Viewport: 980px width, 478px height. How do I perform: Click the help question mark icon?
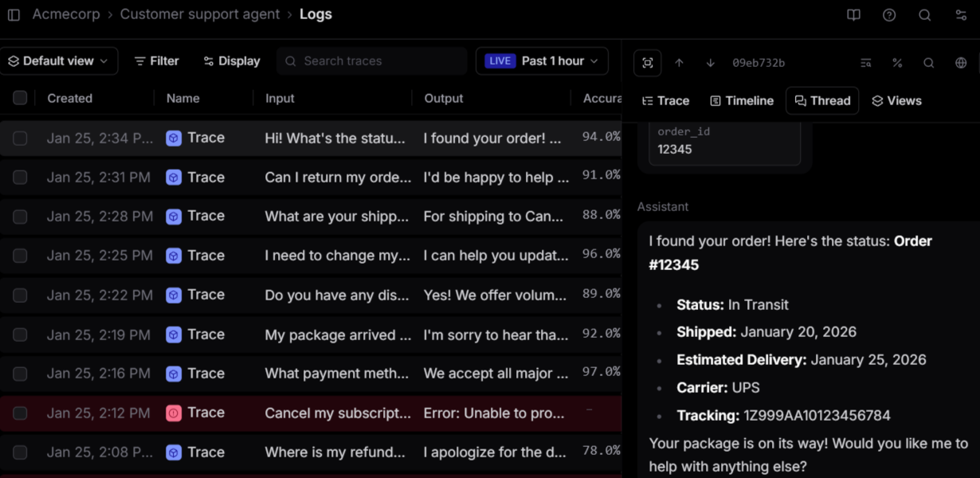(x=889, y=14)
